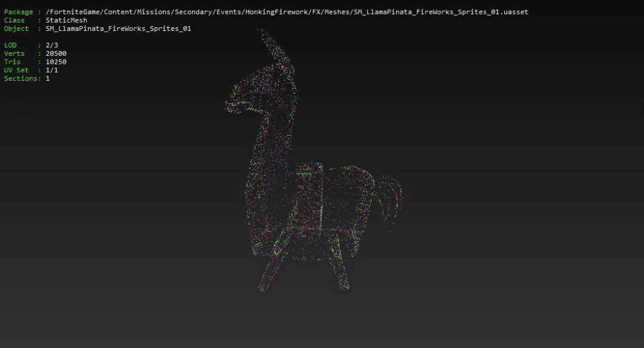Click the UV Set value '1/1'
Screen dimensions: 644x348
point(52,70)
